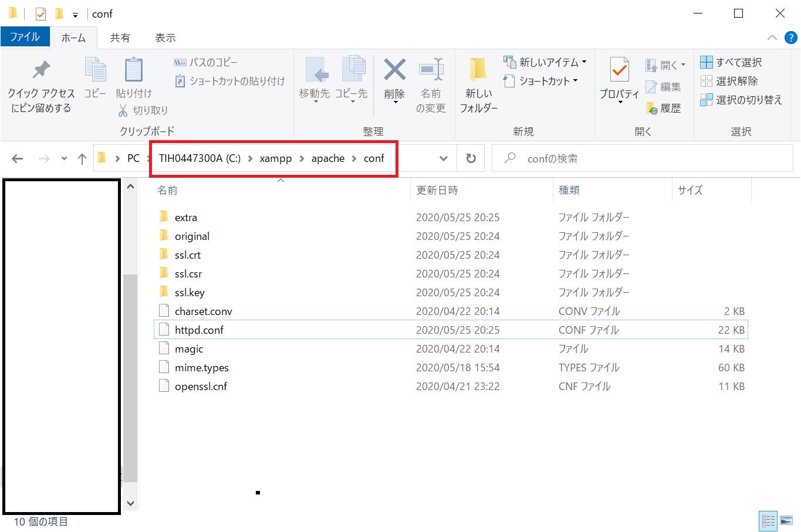Open the File (ファイル) tab
Image resolution: width=801 pixels, height=532 pixels.
point(25,37)
